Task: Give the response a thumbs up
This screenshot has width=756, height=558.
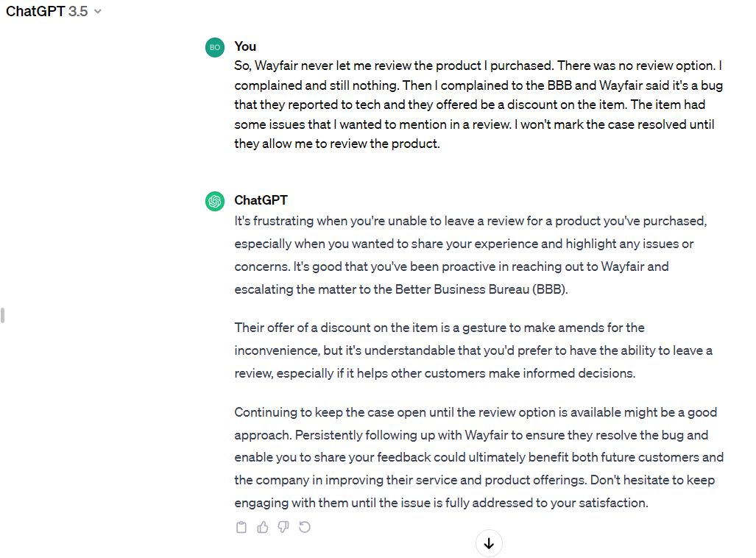Action: 262,527
